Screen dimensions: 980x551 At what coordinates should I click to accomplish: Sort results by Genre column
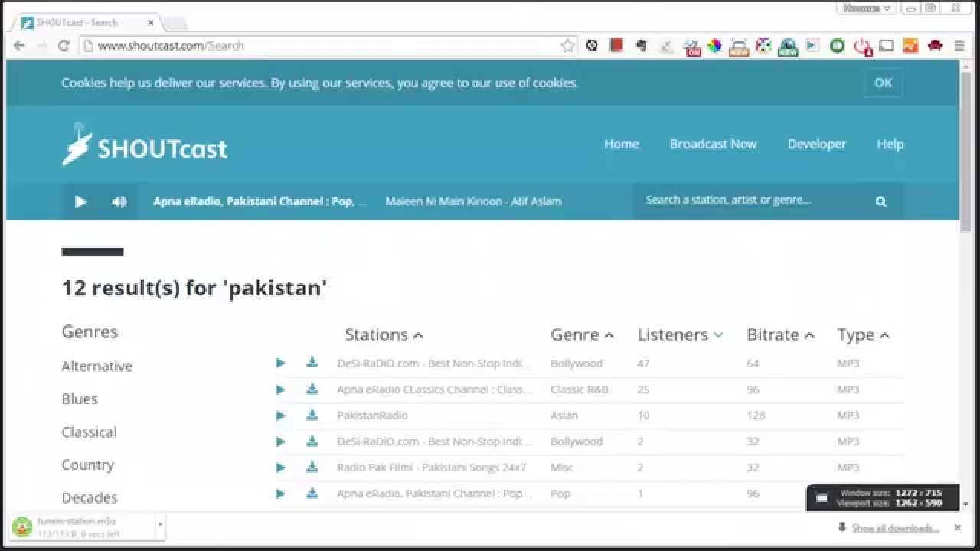coord(582,334)
